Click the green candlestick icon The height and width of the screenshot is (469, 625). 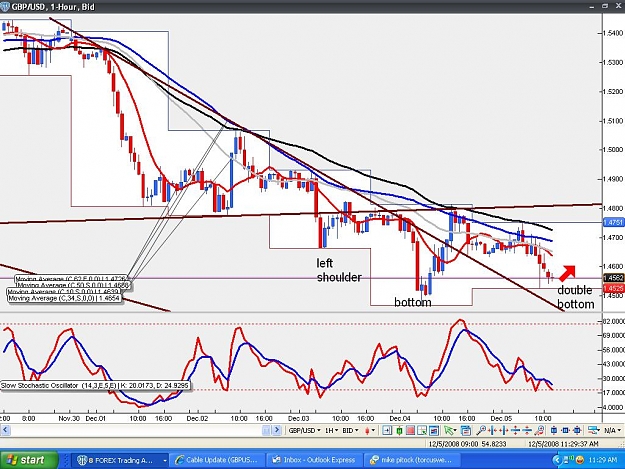(x=399, y=430)
